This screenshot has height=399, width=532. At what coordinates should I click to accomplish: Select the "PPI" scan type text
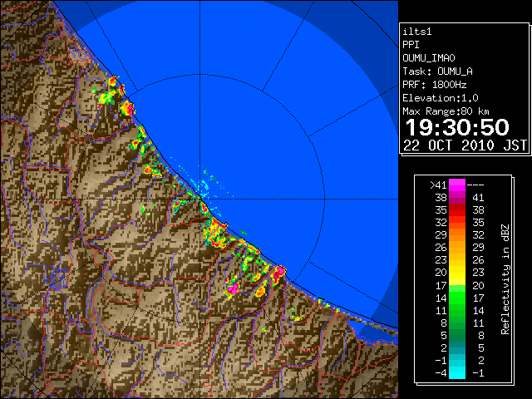[411, 45]
